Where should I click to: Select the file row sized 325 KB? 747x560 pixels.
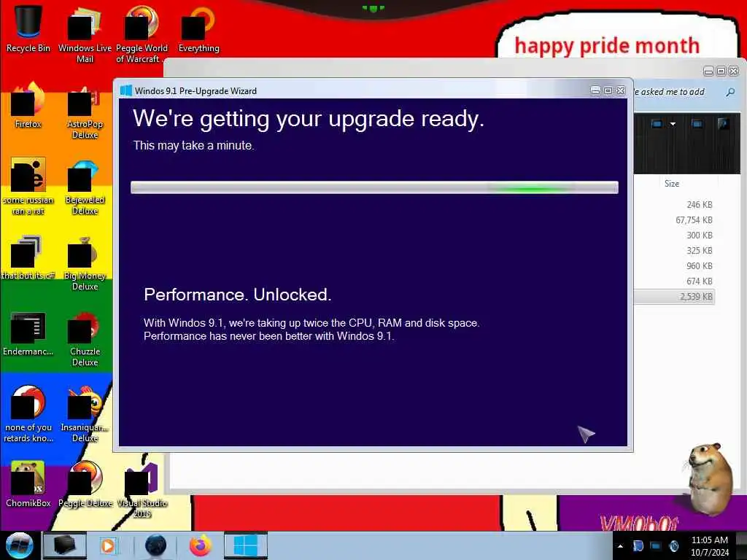[x=675, y=251]
